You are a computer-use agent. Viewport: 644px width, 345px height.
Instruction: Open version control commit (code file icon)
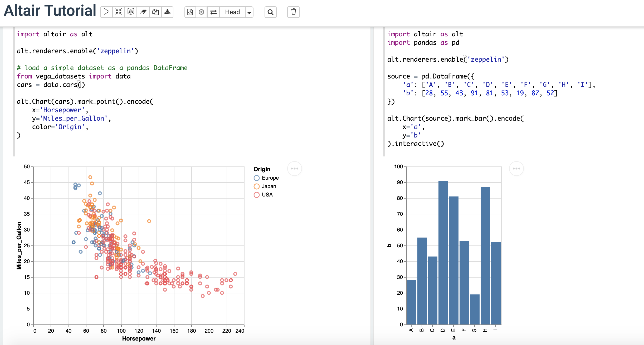(x=190, y=12)
